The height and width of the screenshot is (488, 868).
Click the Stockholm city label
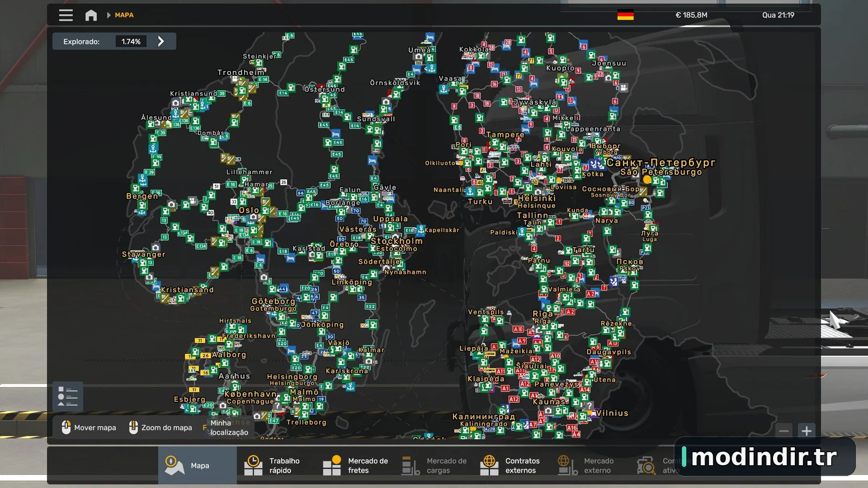[x=397, y=241]
